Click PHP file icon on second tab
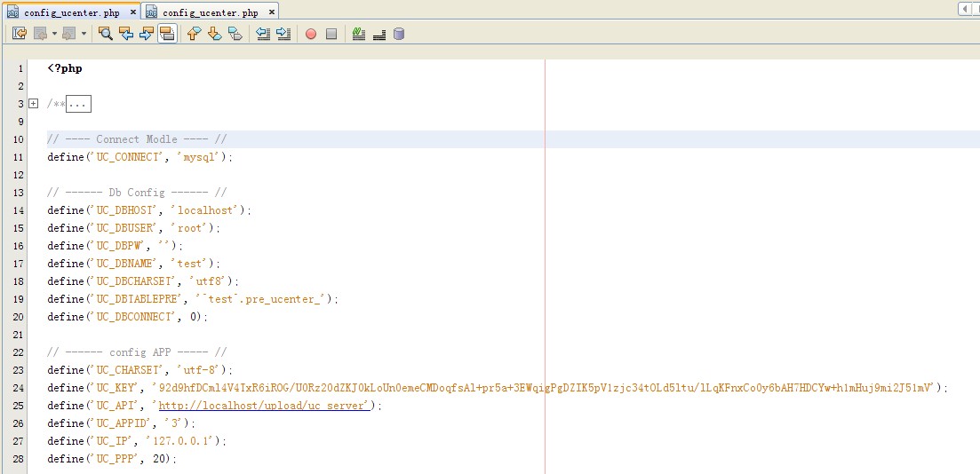This screenshot has width=980, height=474. [x=151, y=12]
